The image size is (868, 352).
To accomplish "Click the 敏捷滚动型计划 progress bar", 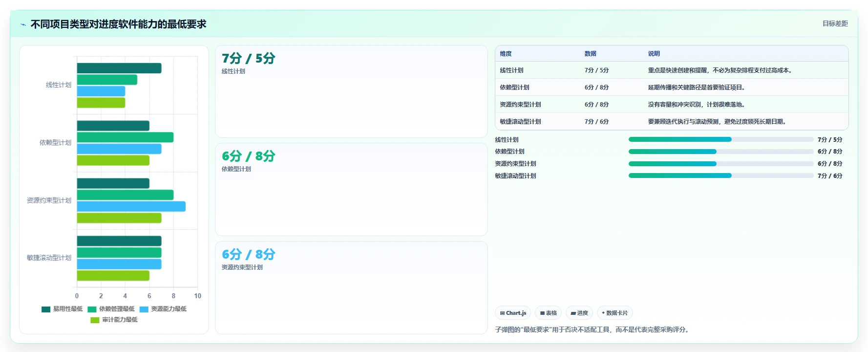I will [x=721, y=176].
